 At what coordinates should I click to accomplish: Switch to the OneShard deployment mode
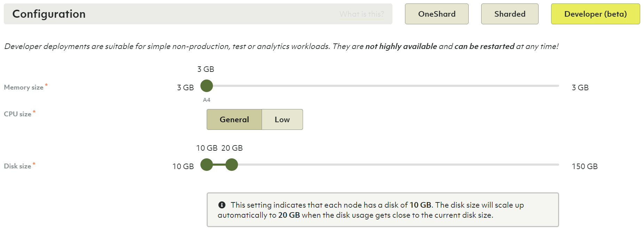tap(437, 14)
